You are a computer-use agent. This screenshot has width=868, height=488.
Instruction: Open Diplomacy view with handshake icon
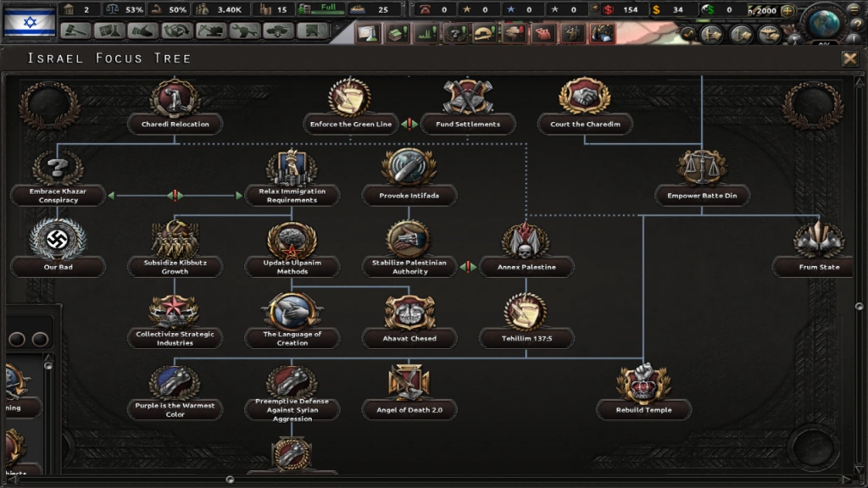143,31
